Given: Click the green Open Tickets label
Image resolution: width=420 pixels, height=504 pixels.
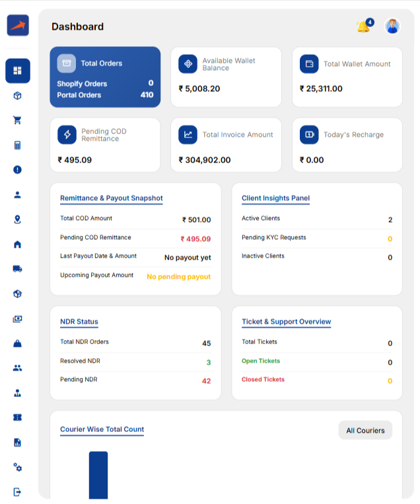Looking at the screenshot, I should click(x=261, y=361).
